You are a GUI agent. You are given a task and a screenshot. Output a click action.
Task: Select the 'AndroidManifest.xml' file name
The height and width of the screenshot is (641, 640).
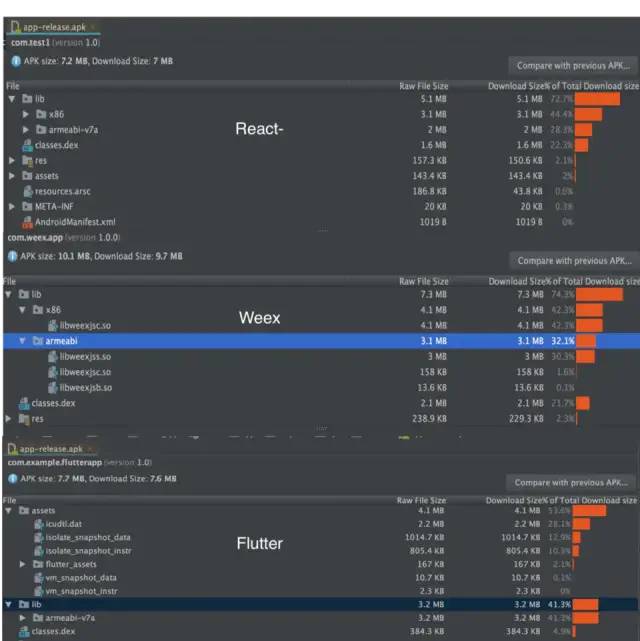[75, 222]
